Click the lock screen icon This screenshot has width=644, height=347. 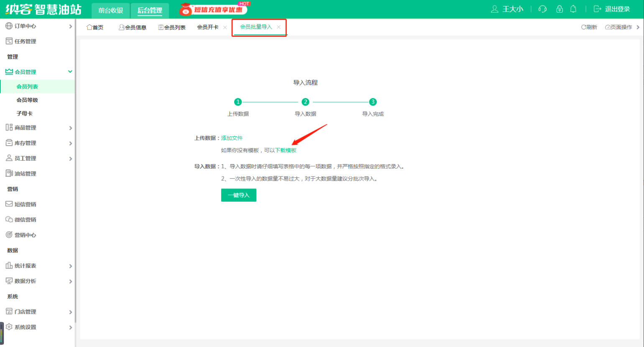(x=560, y=9)
